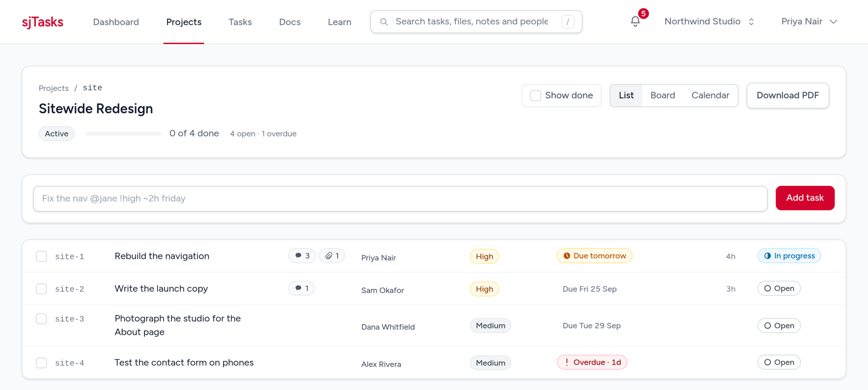Tick the checkbox for site-2
The height and width of the screenshot is (390, 868).
tap(41, 289)
